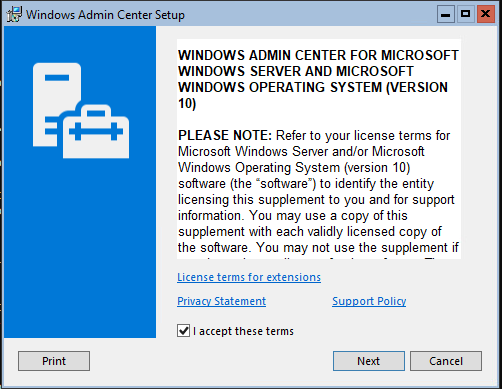Click the installer icon in the title bar
Screen dimensions: 502x389
(14, 15)
